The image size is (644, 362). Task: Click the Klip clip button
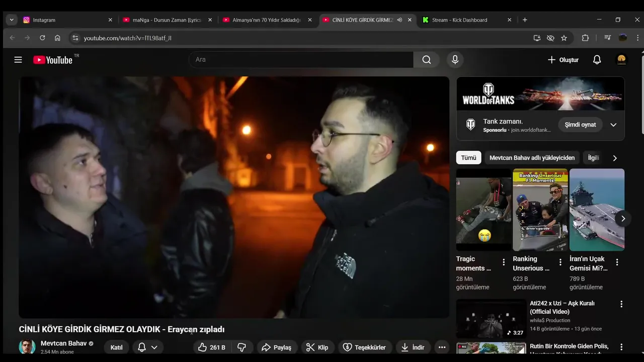(x=317, y=347)
